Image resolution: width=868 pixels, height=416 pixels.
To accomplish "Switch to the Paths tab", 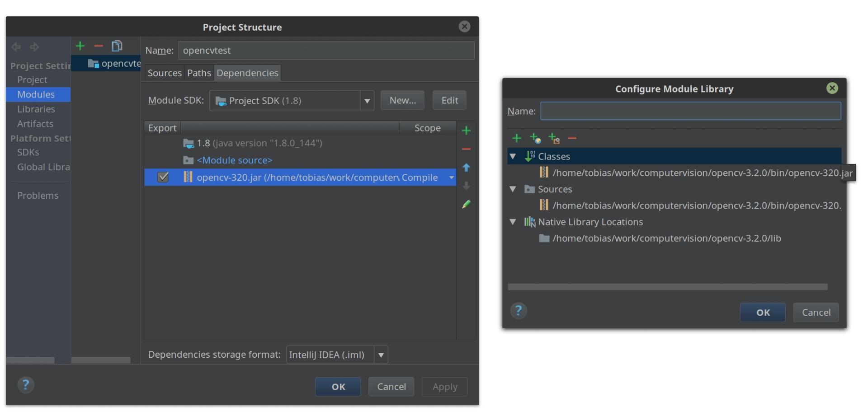I will 199,73.
